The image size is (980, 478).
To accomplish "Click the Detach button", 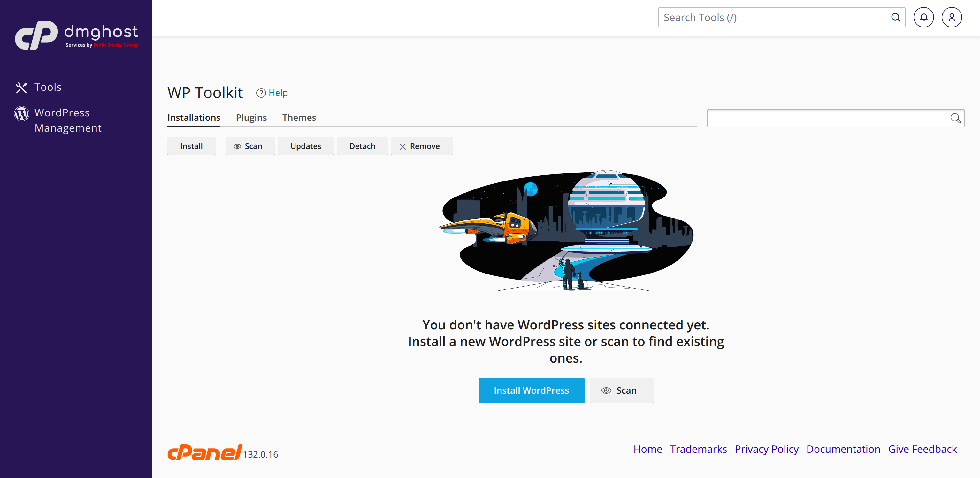I will [362, 146].
